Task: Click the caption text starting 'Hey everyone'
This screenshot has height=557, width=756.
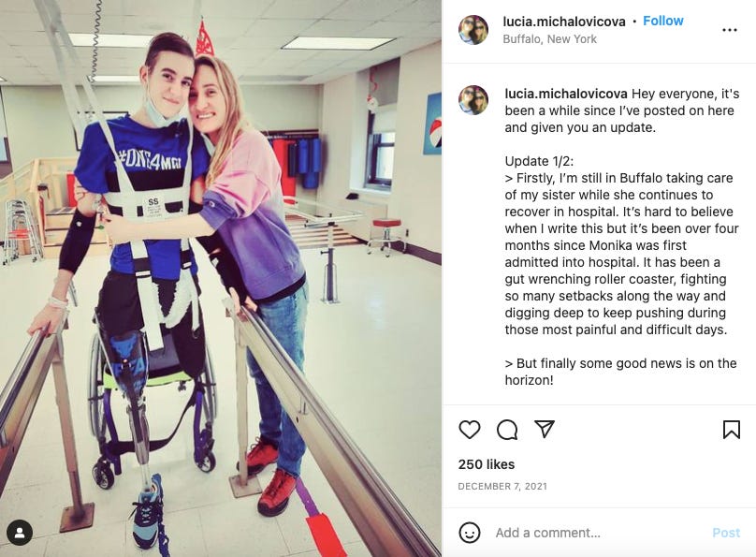Action: [622, 110]
